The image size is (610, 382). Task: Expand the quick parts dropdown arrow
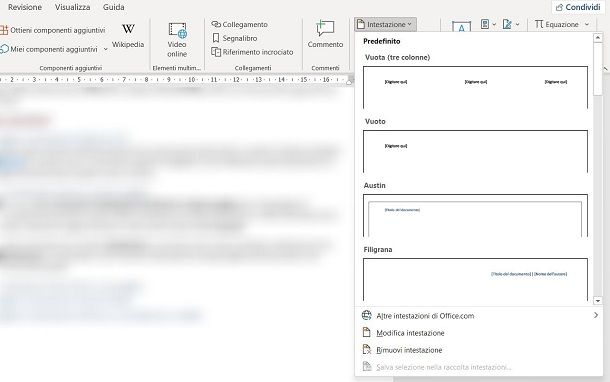pos(494,25)
